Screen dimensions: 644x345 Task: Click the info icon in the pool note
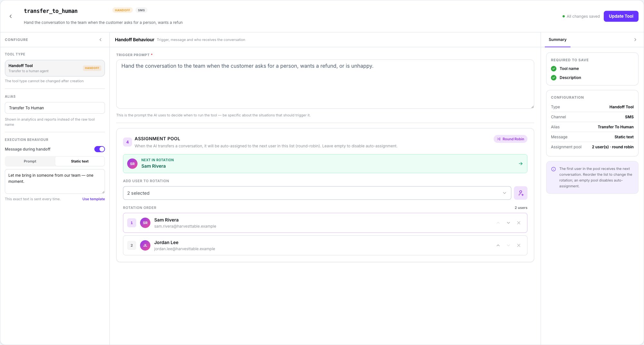553,169
